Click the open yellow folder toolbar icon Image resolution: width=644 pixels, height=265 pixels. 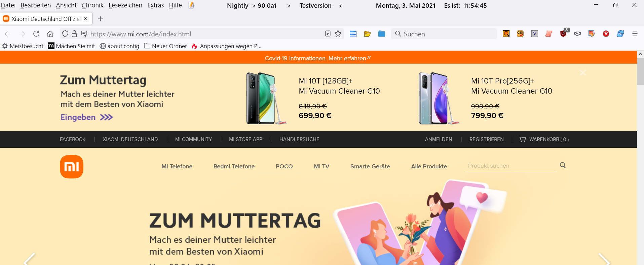tap(367, 34)
